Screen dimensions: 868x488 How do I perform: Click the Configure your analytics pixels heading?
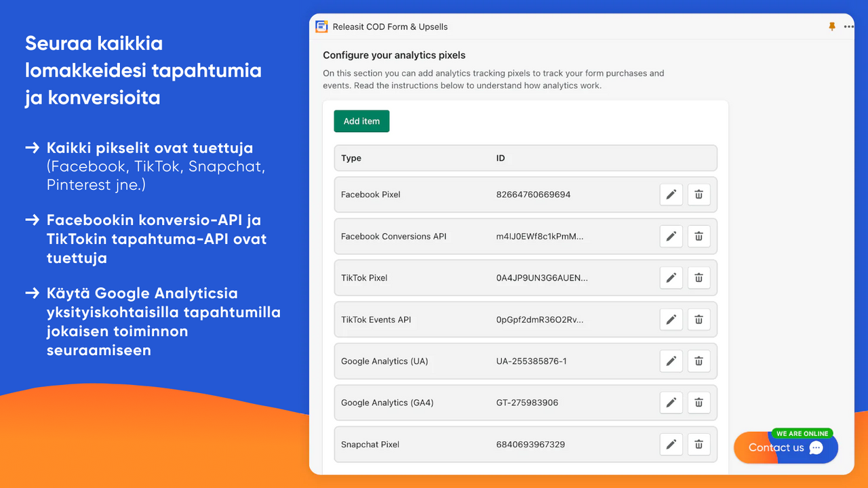[x=395, y=56]
